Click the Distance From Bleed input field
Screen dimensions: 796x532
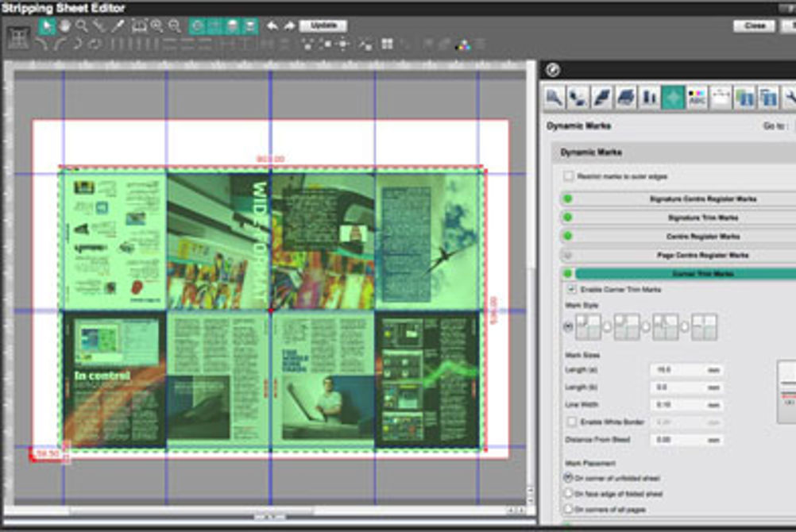[x=686, y=440]
